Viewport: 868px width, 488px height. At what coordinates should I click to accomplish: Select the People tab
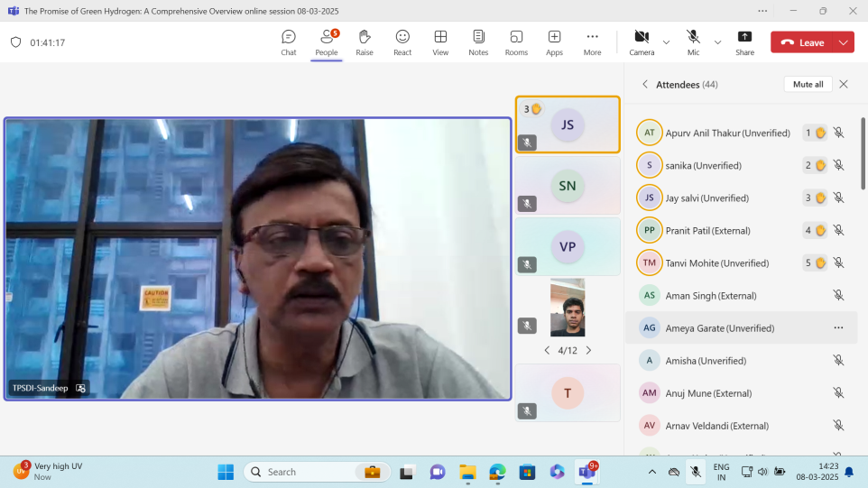tap(327, 42)
